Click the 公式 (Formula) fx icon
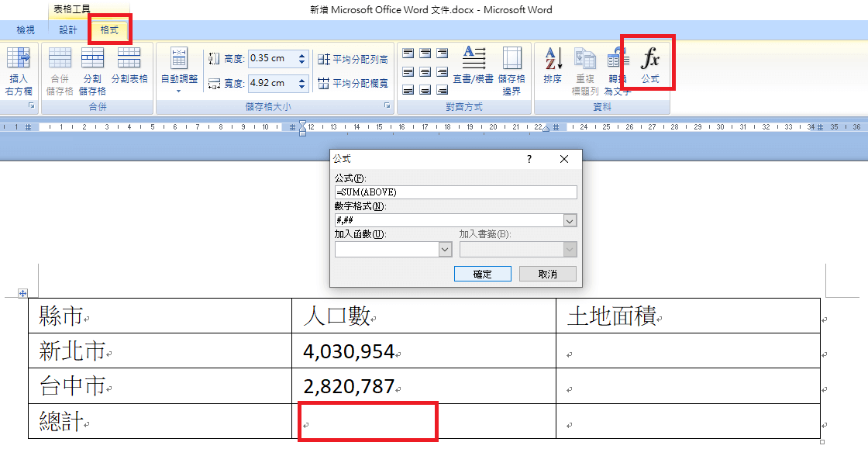 point(650,59)
